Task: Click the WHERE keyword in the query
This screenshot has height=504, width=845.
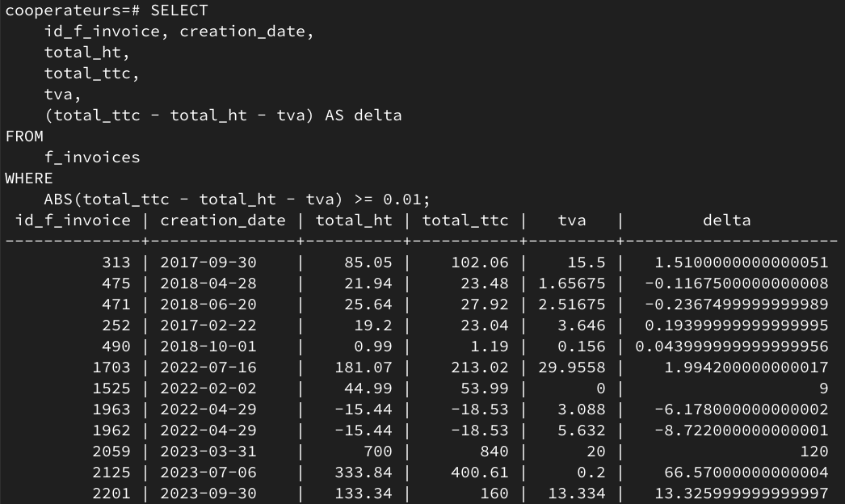Action: [x=29, y=178]
